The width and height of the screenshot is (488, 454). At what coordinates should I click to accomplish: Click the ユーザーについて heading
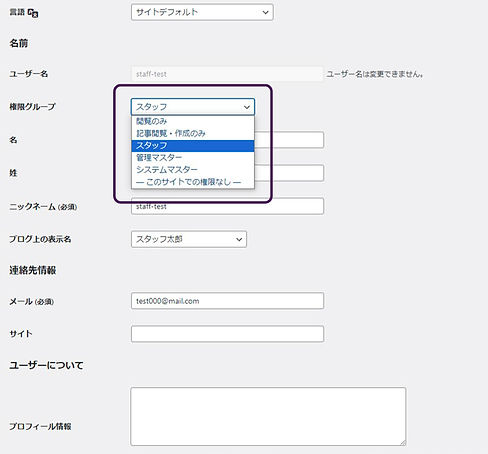pyautogui.click(x=46, y=365)
